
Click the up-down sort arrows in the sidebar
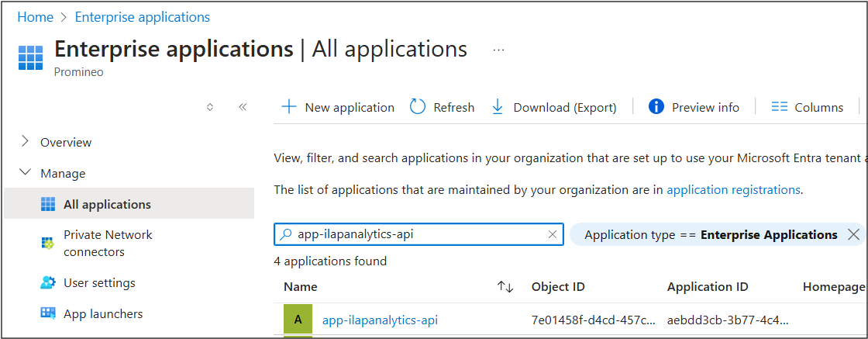pos(210,108)
